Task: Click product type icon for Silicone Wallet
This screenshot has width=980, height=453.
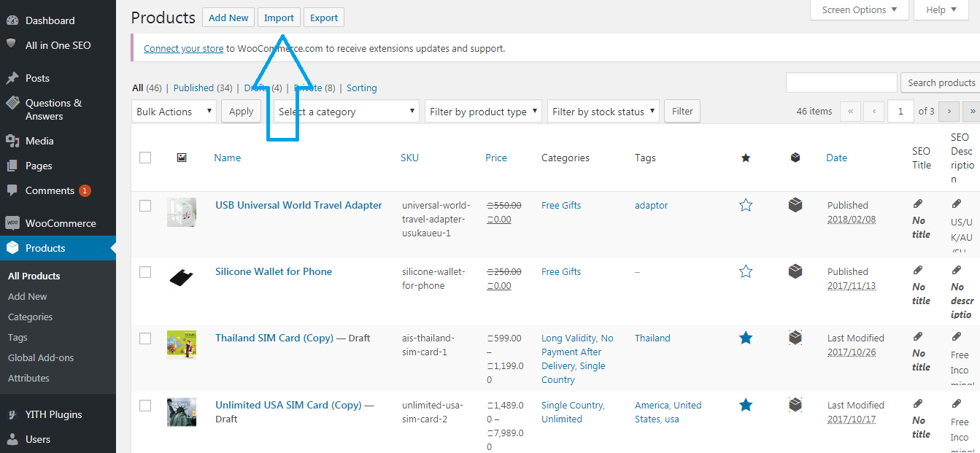Action: (795, 272)
